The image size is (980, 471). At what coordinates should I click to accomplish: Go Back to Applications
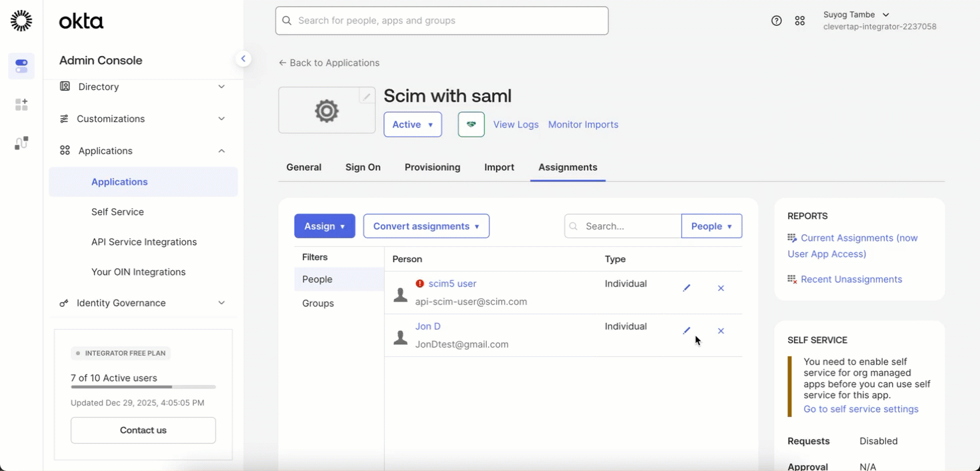(x=329, y=63)
